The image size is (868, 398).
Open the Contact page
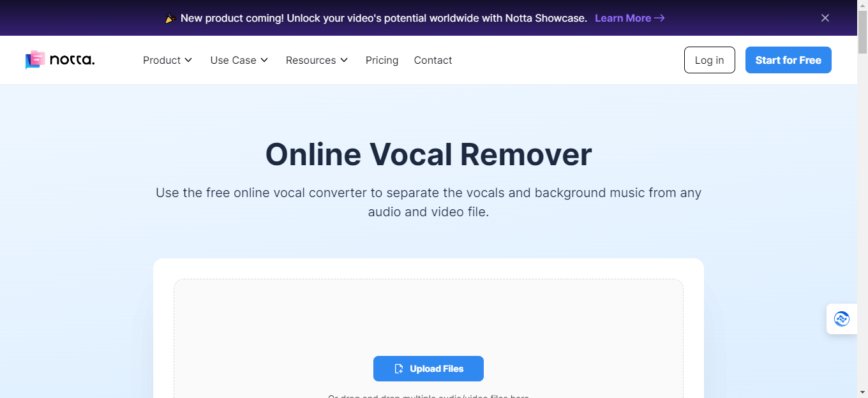433,60
